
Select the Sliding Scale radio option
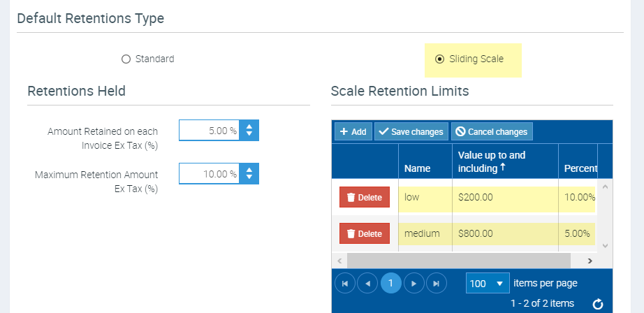pyautogui.click(x=439, y=59)
